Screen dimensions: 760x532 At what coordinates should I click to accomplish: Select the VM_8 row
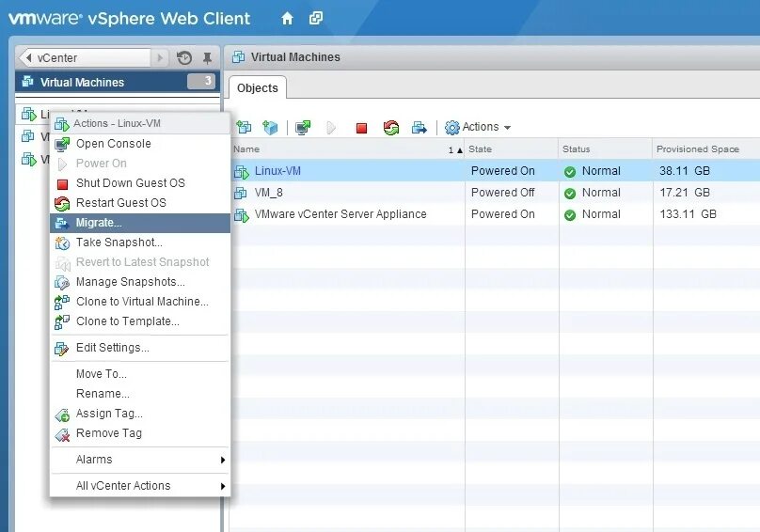[495, 193]
